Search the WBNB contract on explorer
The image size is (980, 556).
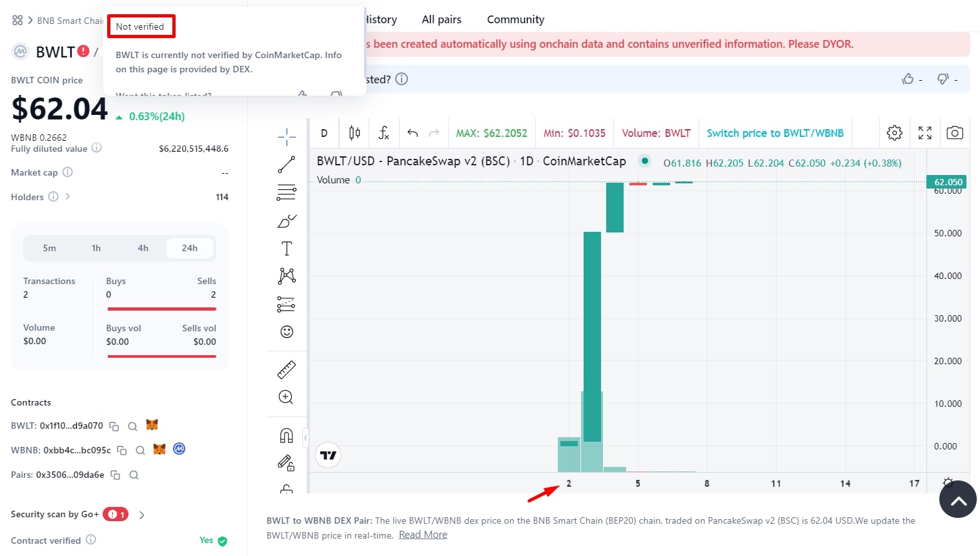[x=140, y=451]
